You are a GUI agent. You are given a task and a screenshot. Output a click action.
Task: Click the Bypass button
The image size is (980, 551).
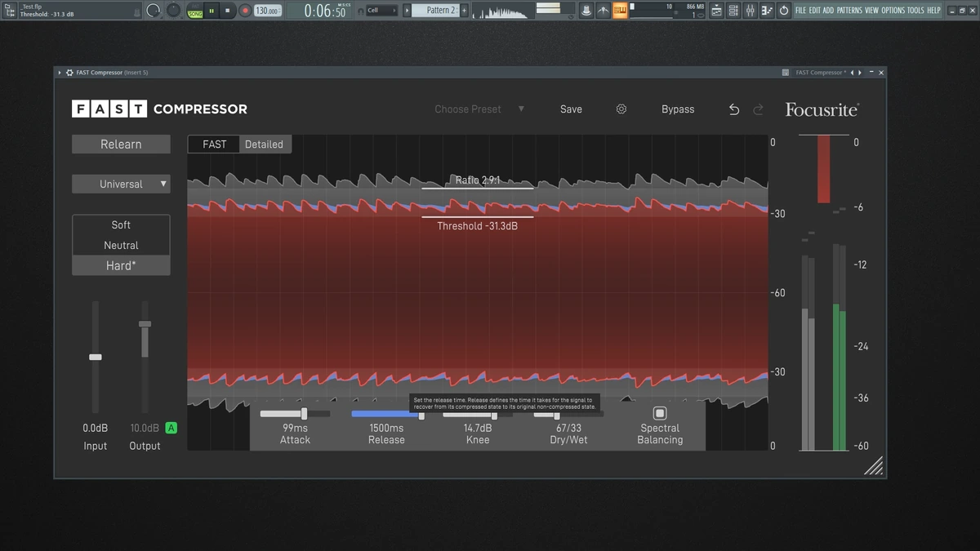(x=678, y=109)
